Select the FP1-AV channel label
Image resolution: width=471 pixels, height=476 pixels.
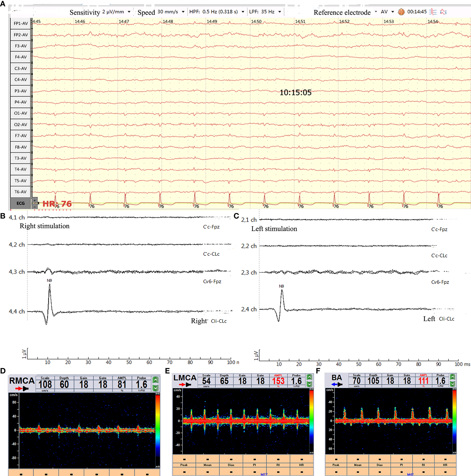[21, 24]
